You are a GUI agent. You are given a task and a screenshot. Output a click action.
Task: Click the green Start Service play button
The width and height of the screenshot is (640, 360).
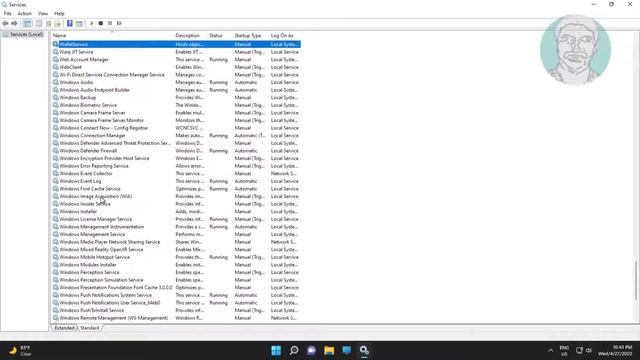[x=91, y=23]
